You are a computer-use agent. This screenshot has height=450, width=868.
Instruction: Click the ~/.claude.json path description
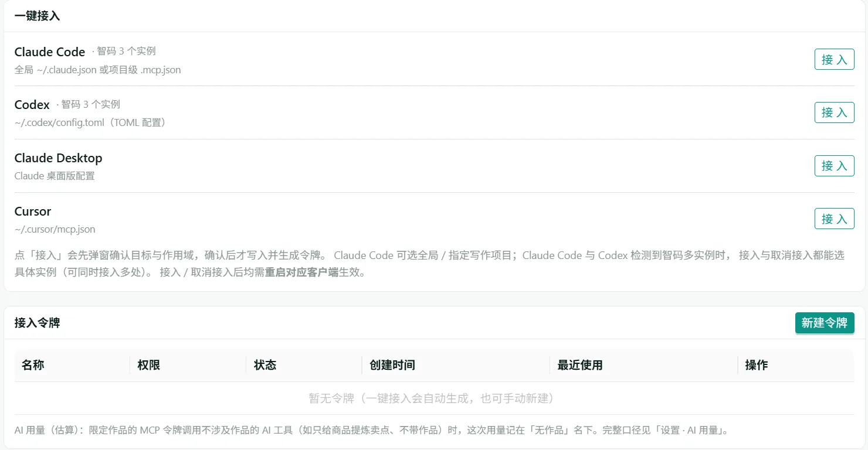98,70
